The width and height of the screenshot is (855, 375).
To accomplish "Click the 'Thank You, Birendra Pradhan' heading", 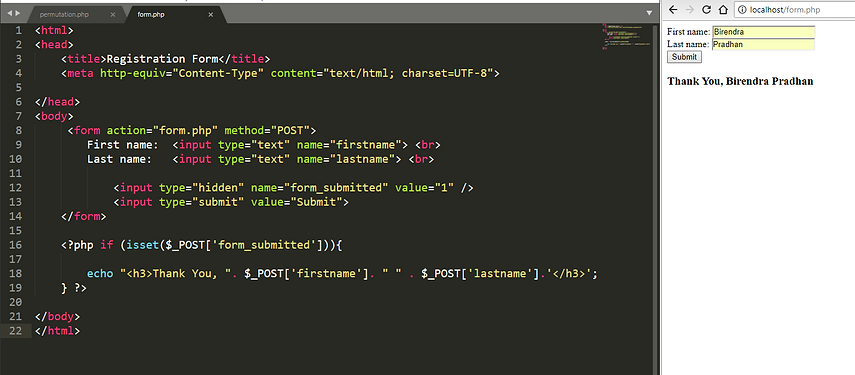I will 740,81.
